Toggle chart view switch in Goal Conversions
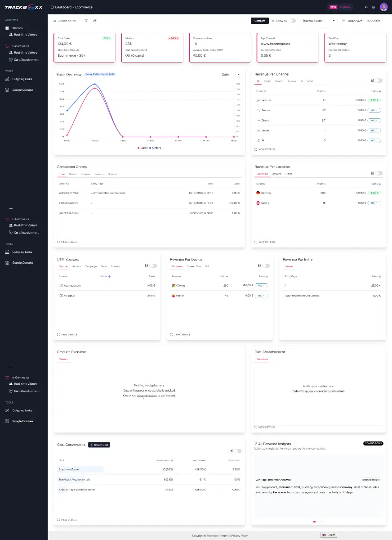This screenshot has width=392, height=540. (x=237, y=451)
